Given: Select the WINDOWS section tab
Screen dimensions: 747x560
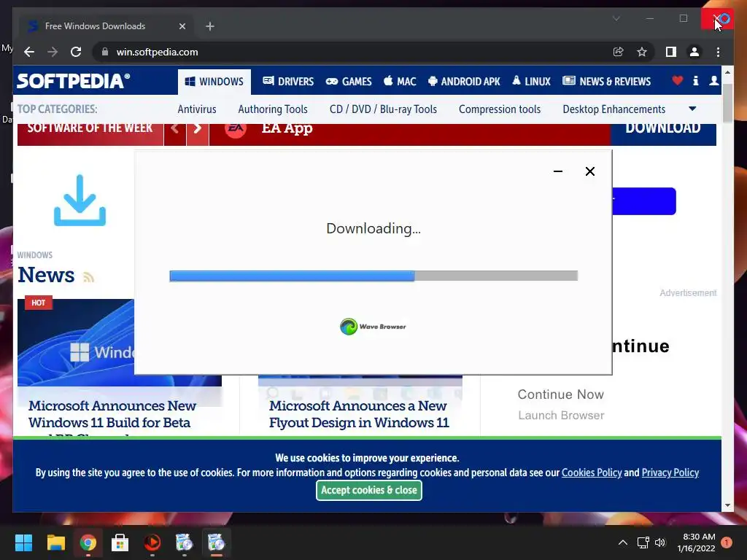Looking at the screenshot, I should tap(214, 82).
